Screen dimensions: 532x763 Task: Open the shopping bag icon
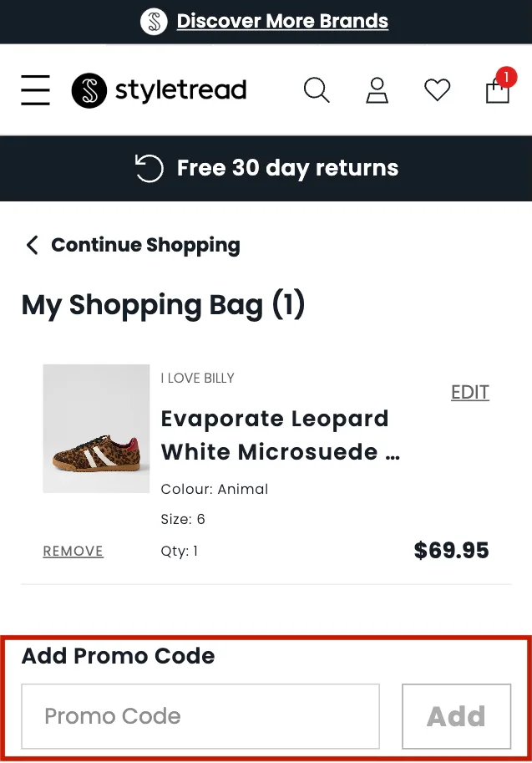[x=497, y=91]
